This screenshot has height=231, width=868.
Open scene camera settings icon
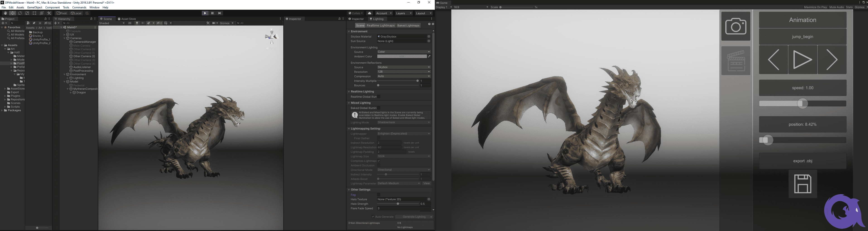215,23
